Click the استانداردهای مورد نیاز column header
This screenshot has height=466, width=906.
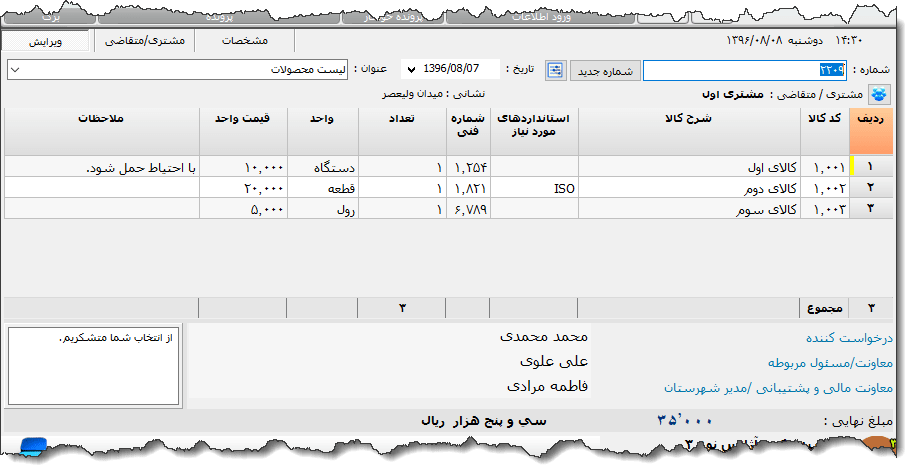(x=534, y=131)
